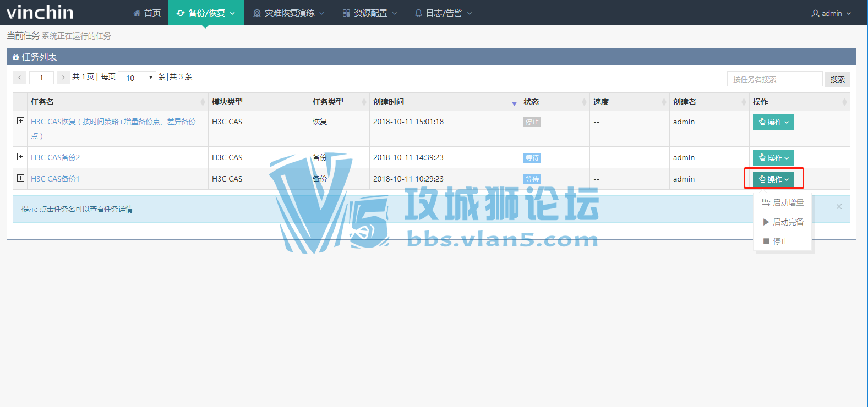This screenshot has height=407, width=868.
Task: Sort by 创建者 column header
Action: [x=709, y=102]
